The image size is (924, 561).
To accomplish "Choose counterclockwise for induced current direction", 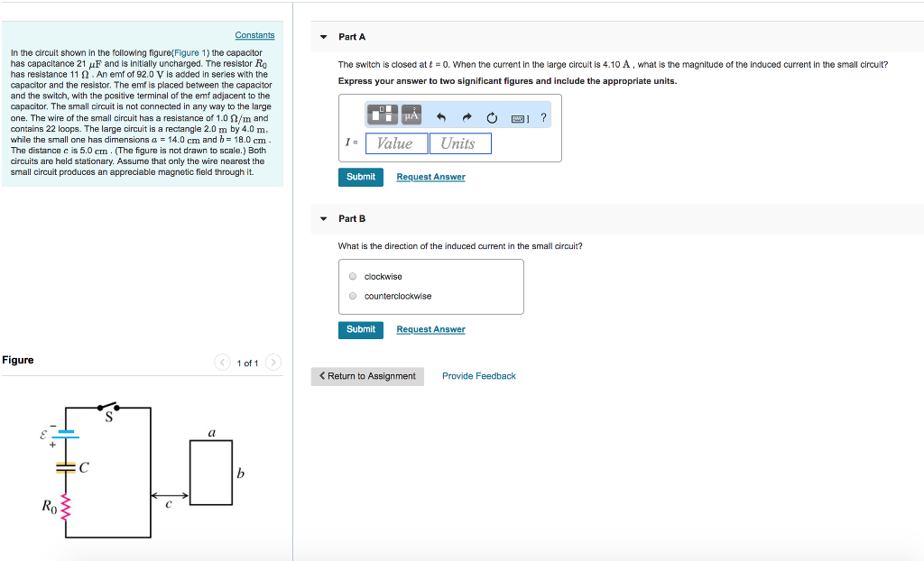I will (x=352, y=295).
